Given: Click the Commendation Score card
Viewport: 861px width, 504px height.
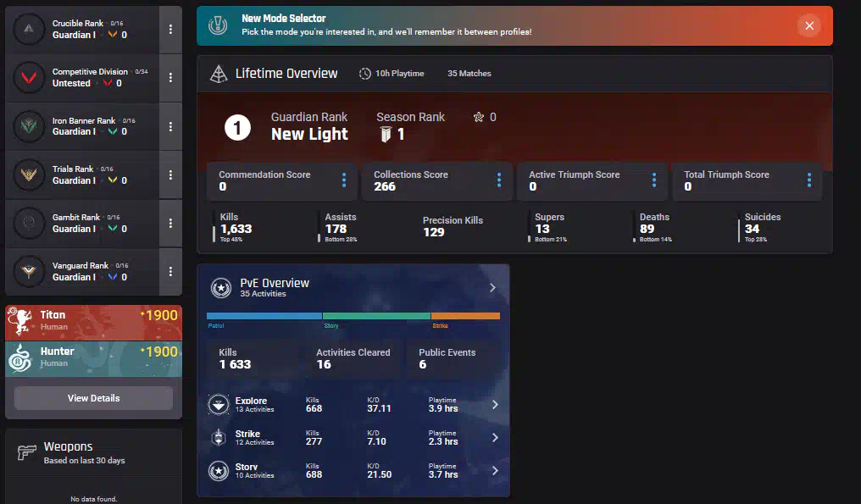Looking at the screenshot, I should (x=281, y=181).
